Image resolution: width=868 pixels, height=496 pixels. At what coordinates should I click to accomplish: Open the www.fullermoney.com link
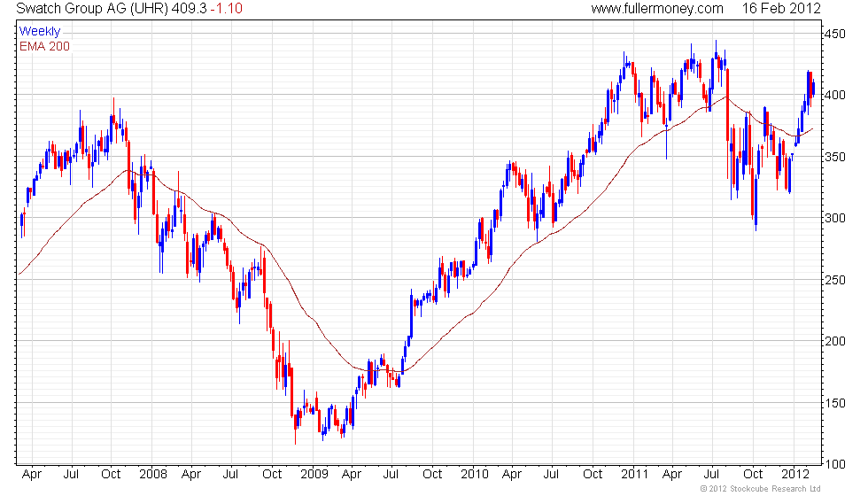pyautogui.click(x=657, y=8)
